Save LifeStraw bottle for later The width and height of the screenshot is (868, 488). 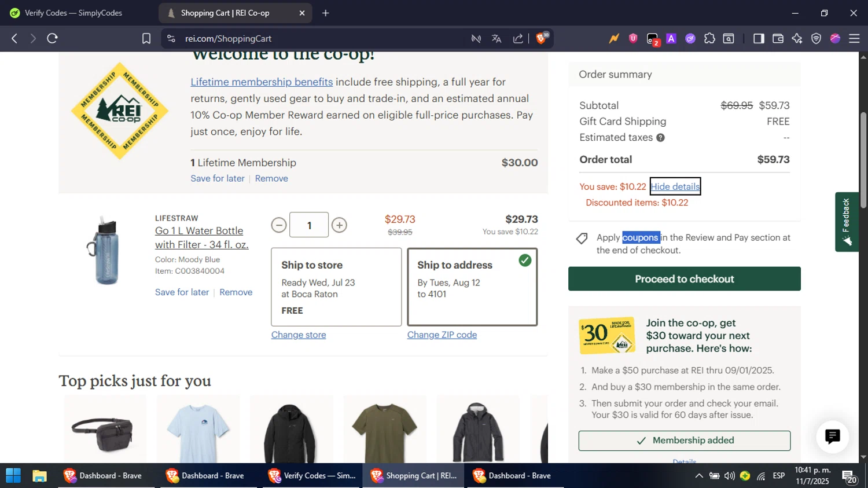pos(182,292)
